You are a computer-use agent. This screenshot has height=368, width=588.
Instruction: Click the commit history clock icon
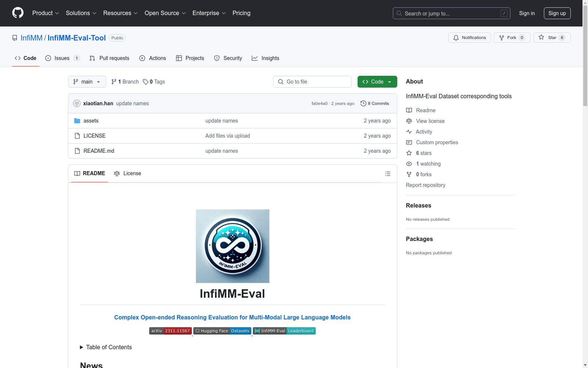363,103
